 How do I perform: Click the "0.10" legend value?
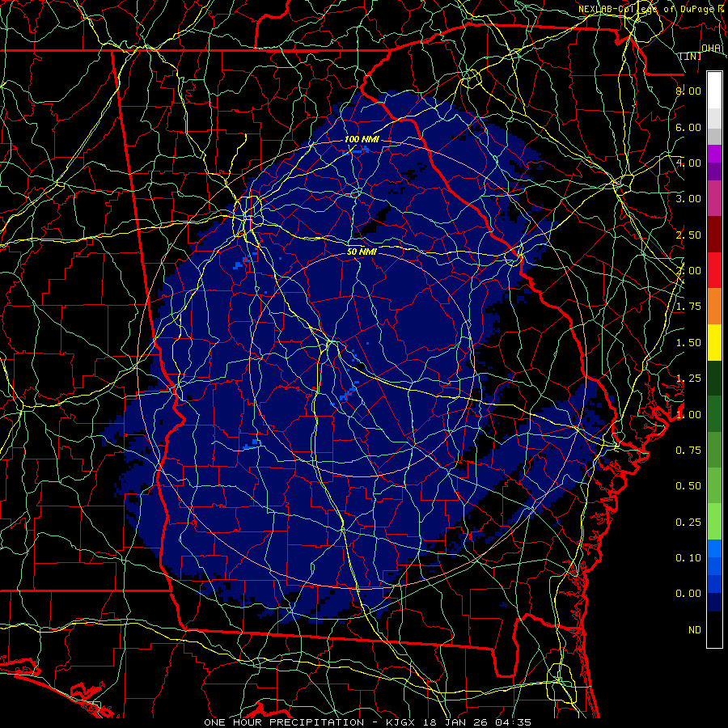tap(688, 558)
